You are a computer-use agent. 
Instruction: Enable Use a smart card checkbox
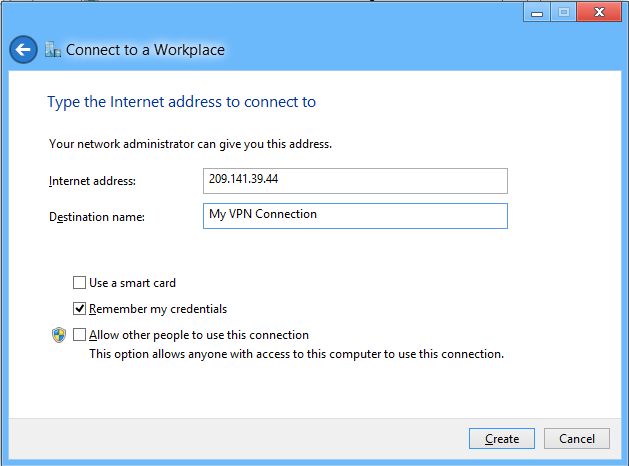coord(79,283)
